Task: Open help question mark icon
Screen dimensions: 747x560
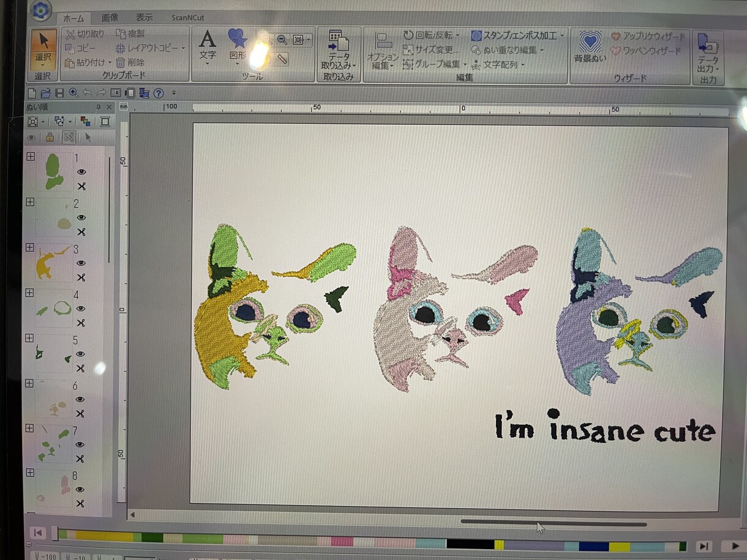Action: pos(159,93)
